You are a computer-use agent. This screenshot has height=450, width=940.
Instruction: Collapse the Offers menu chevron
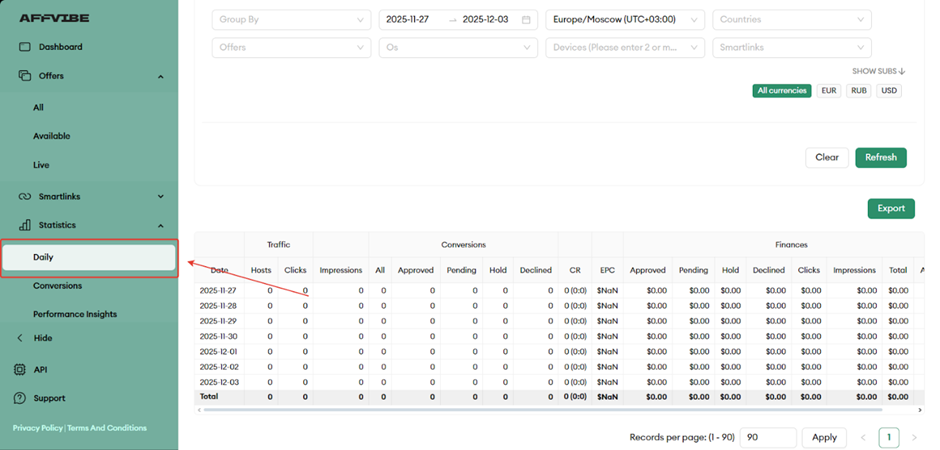(161, 76)
